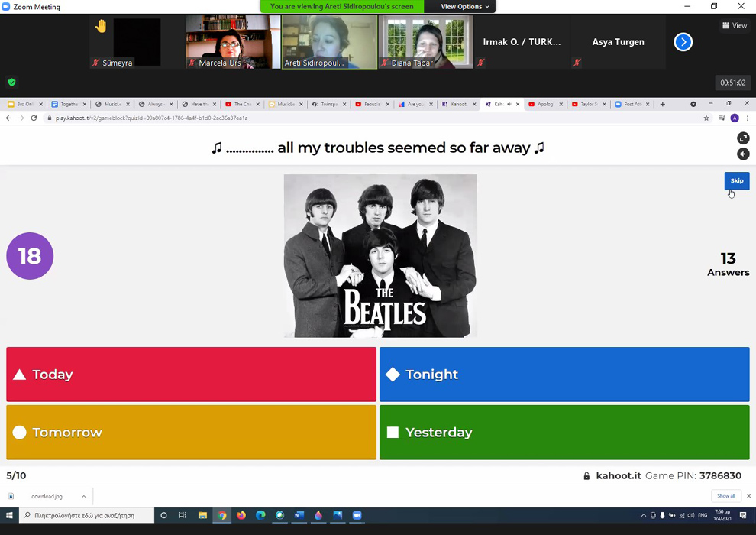
Task: Open the View Options dropdown in Zoom
Action: click(x=464, y=6)
